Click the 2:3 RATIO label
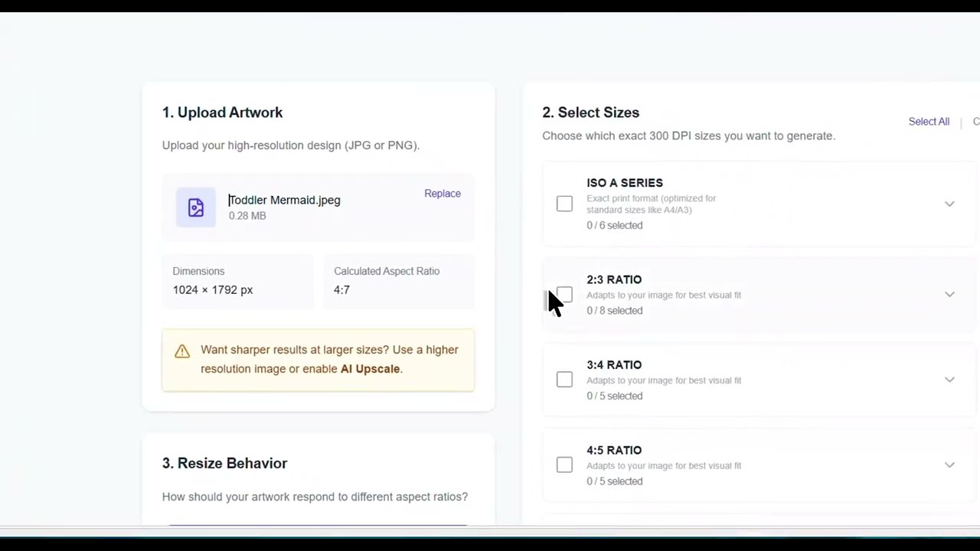Image resolution: width=980 pixels, height=551 pixels. click(614, 279)
